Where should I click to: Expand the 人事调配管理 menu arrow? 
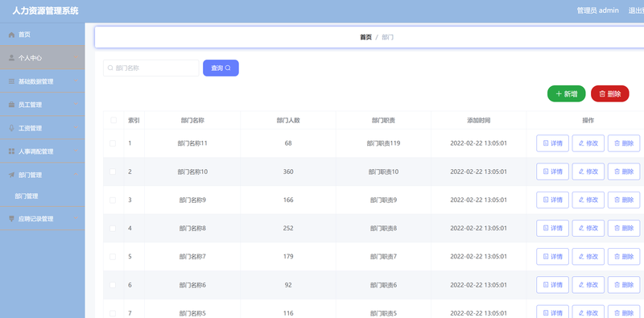76,151
